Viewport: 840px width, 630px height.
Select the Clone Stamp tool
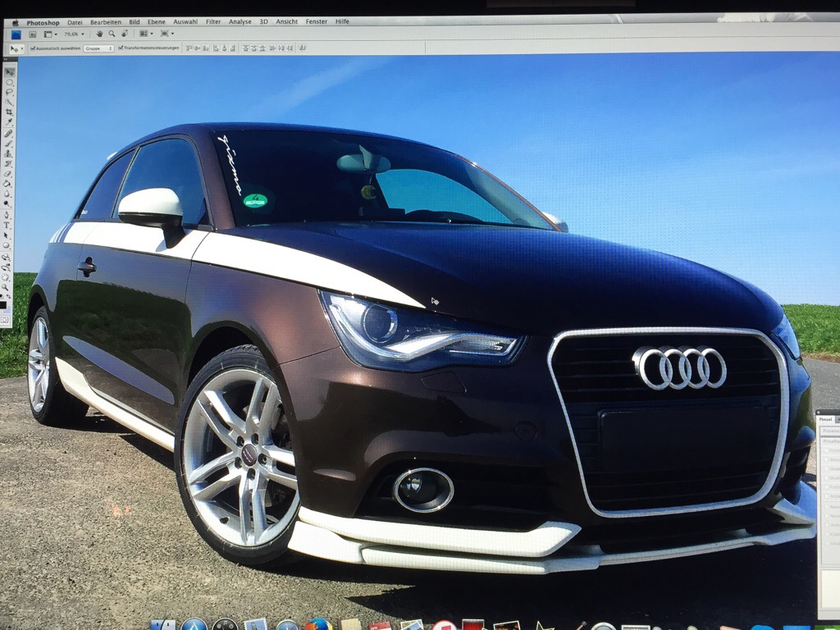[x=9, y=153]
